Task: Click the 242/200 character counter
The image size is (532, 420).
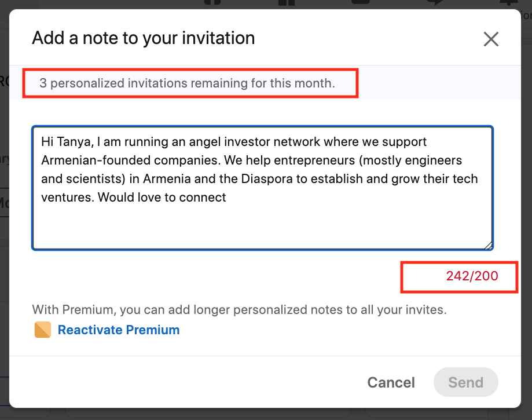Action: coord(472,276)
